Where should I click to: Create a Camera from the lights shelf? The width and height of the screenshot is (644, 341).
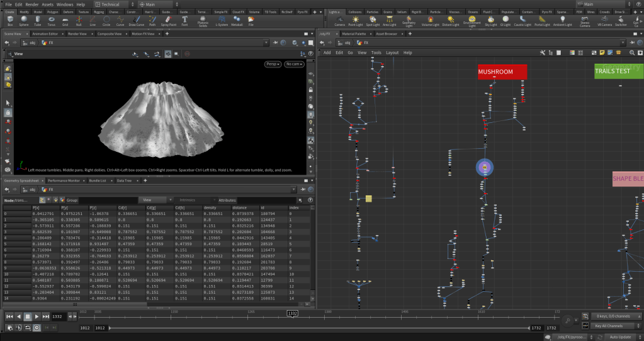(339, 21)
